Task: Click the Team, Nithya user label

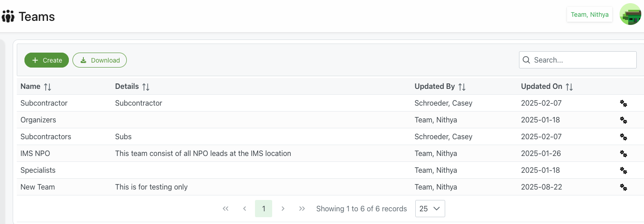Action: (x=589, y=15)
